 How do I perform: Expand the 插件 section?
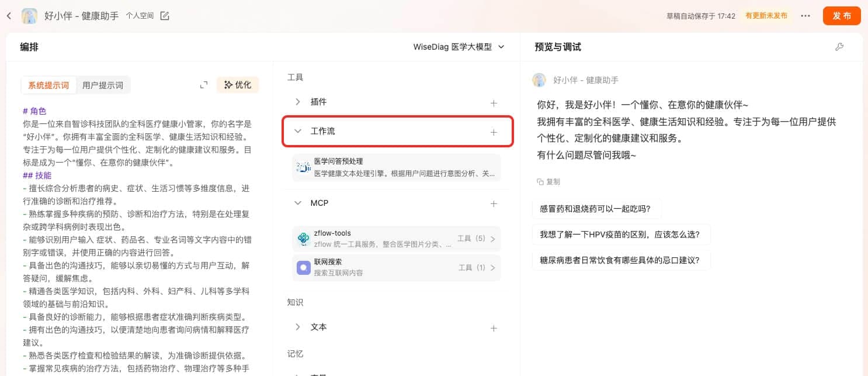coord(298,102)
